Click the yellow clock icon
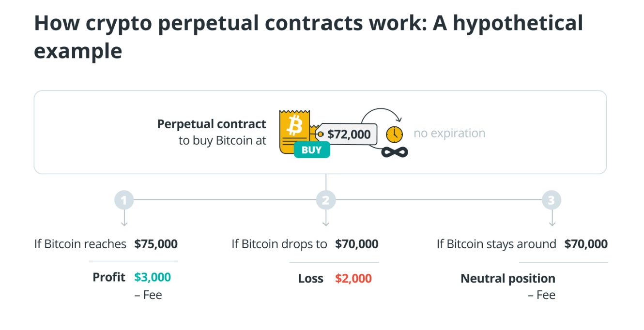This screenshot has width=644, height=330. [x=394, y=135]
